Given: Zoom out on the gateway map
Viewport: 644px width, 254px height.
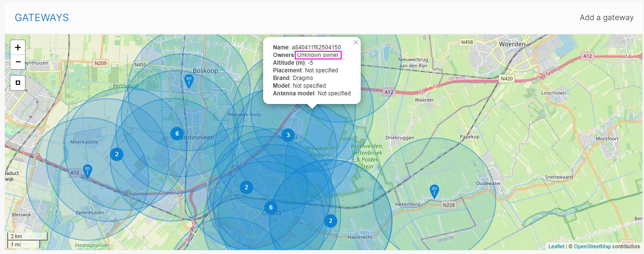Looking at the screenshot, I should tap(18, 62).
